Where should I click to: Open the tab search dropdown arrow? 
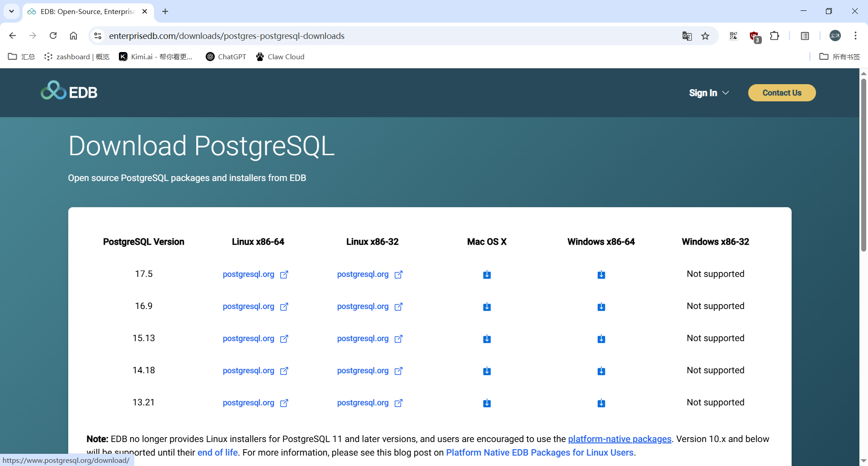11,11
